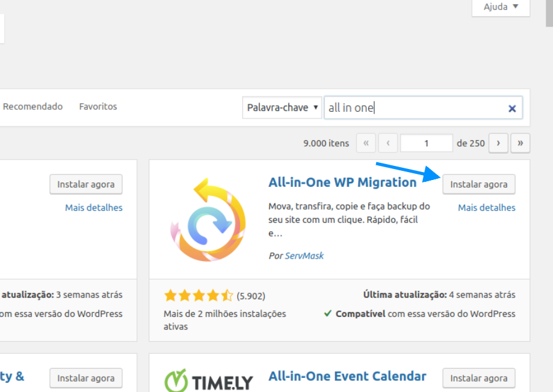This screenshot has width=553, height=392.
Task: Open Mais detalhes for All-in-One WP Migration
Action: 487,208
